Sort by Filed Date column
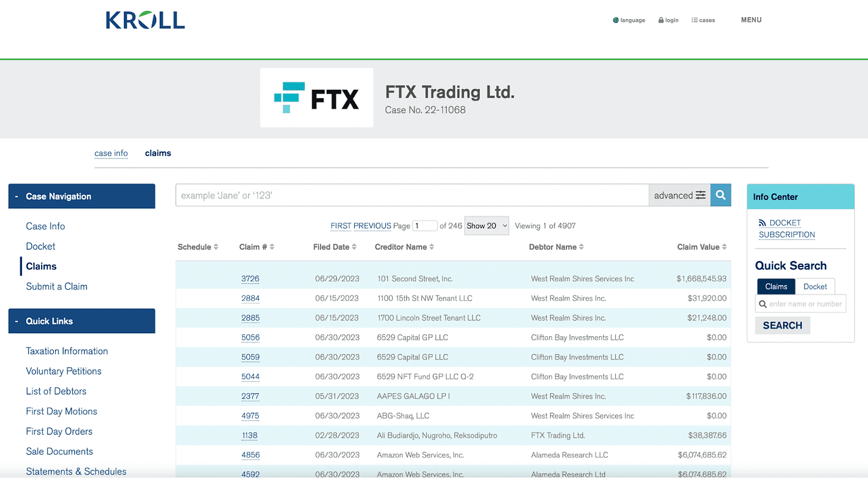This screenshot has width=868, height=478. pos(335,247)
